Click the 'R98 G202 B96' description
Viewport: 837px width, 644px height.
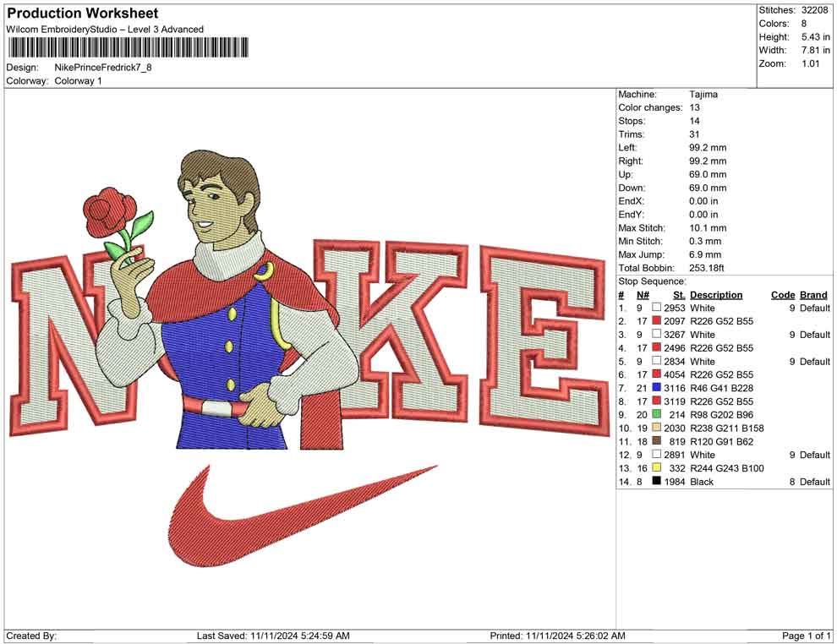(722, 415)
